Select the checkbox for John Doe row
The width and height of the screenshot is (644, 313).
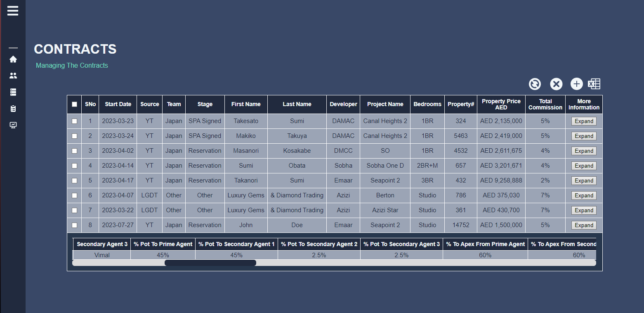point(74,225)
